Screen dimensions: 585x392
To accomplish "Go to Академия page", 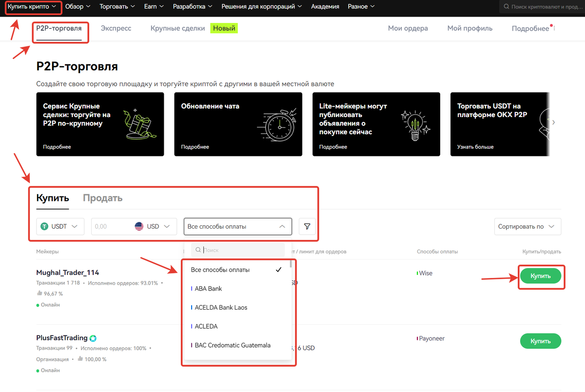I will coord(325,7).
